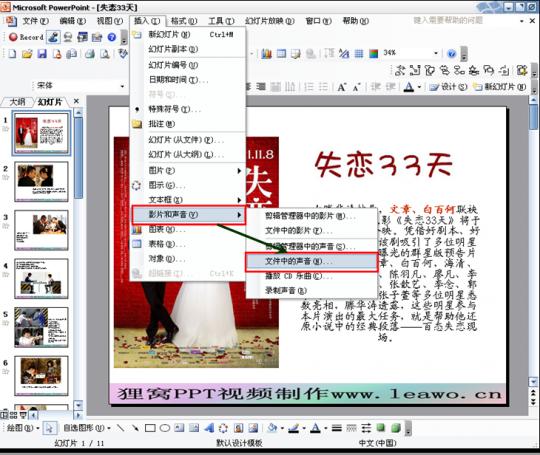Click the slide title 失恋33天
The width and height of the screenshot is (540, 455).
pos(383,165)
